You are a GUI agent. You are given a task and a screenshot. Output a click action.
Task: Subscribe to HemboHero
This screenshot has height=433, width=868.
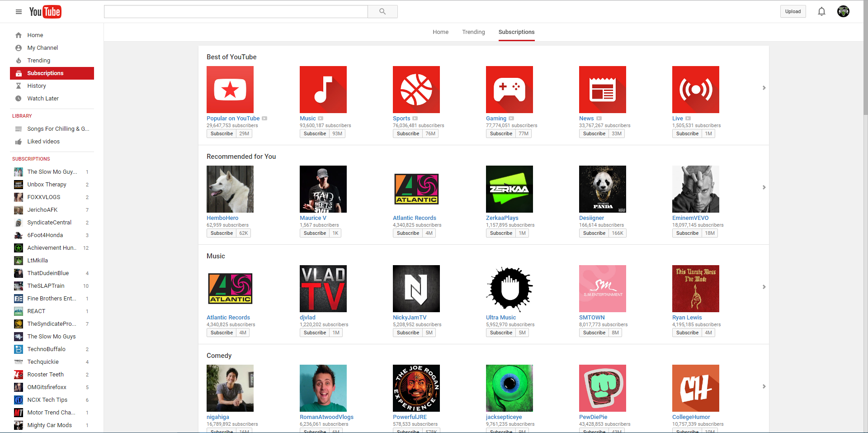[x=222, y=233]
